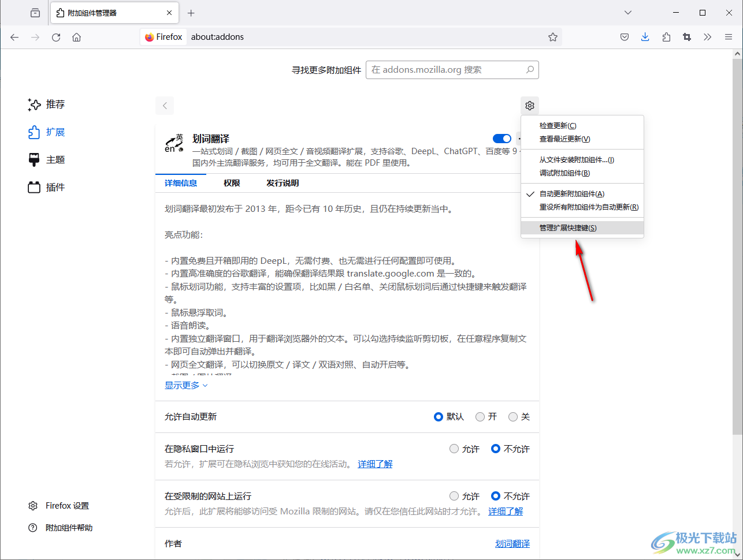Switch to the 权限 tab
The width and height of the screenshot is (743, 560).
(232, 183)
